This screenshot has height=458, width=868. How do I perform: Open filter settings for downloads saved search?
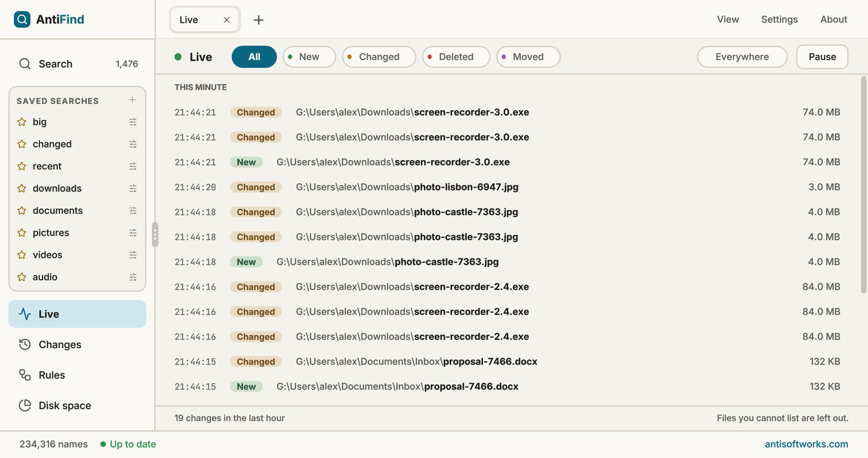point(133,189)
